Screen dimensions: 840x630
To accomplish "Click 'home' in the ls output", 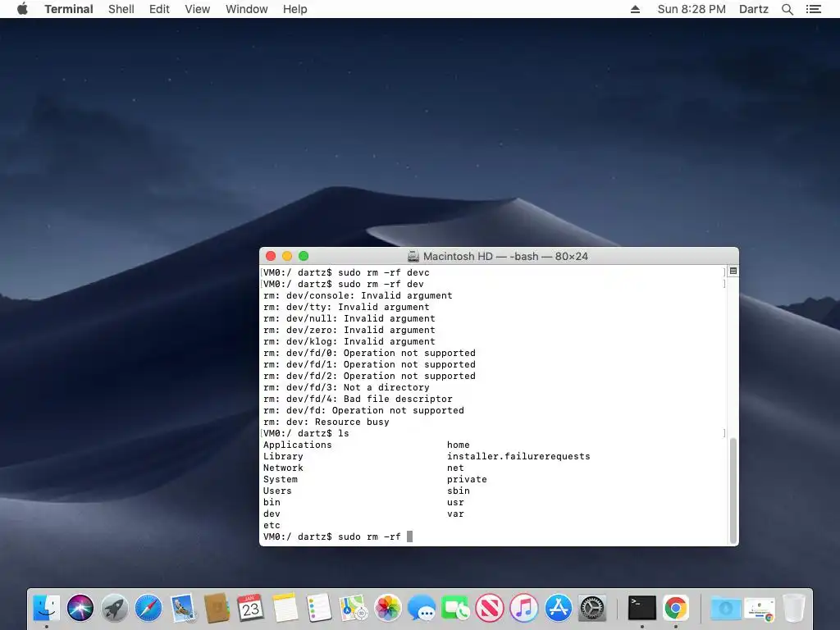I will (x=458, y=445).
